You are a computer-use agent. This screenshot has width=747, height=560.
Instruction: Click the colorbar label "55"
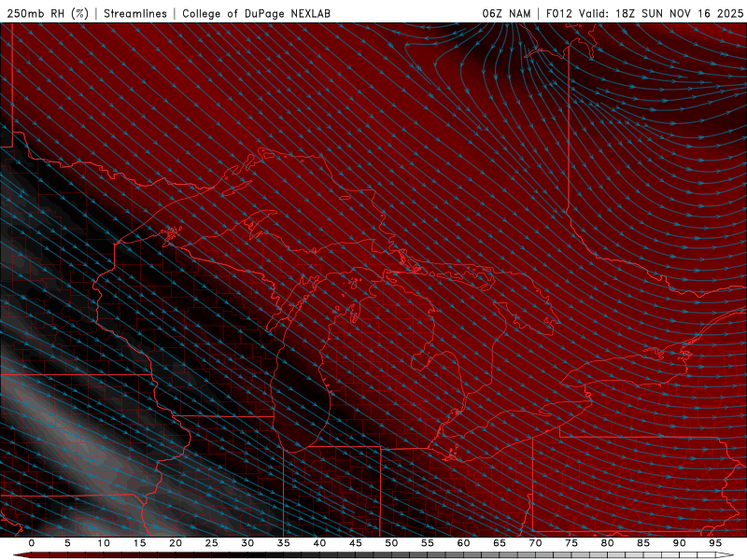[x=428, y=543]
